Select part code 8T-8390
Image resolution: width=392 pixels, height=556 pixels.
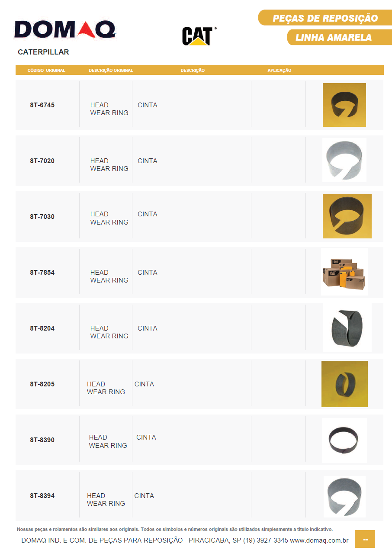pos(42,440)
